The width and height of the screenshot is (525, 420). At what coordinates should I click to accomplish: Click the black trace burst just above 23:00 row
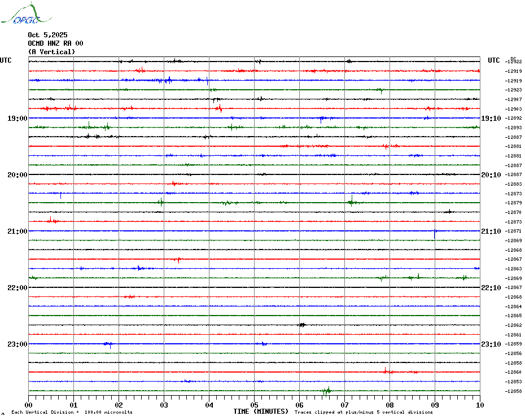[302, 325]
